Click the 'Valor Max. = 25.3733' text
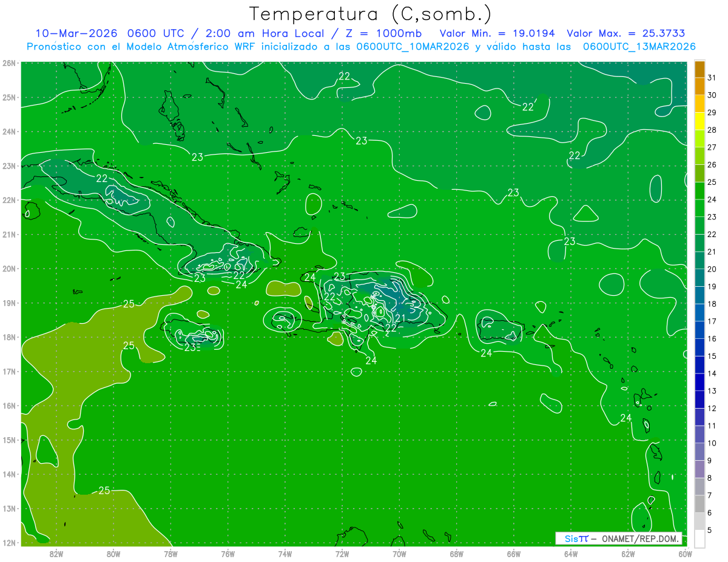The image size is (728, 562). (626, 33)
